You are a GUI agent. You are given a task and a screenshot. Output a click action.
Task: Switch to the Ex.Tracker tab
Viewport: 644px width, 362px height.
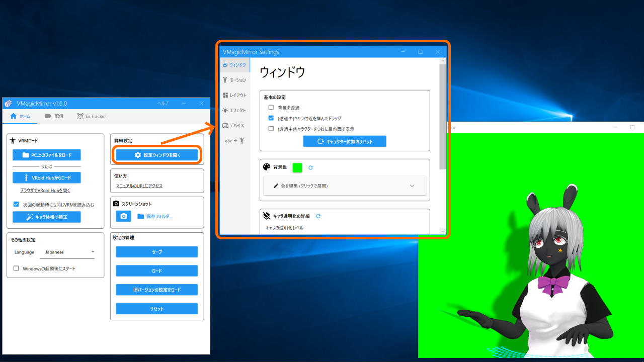click(x=92, y=116)
